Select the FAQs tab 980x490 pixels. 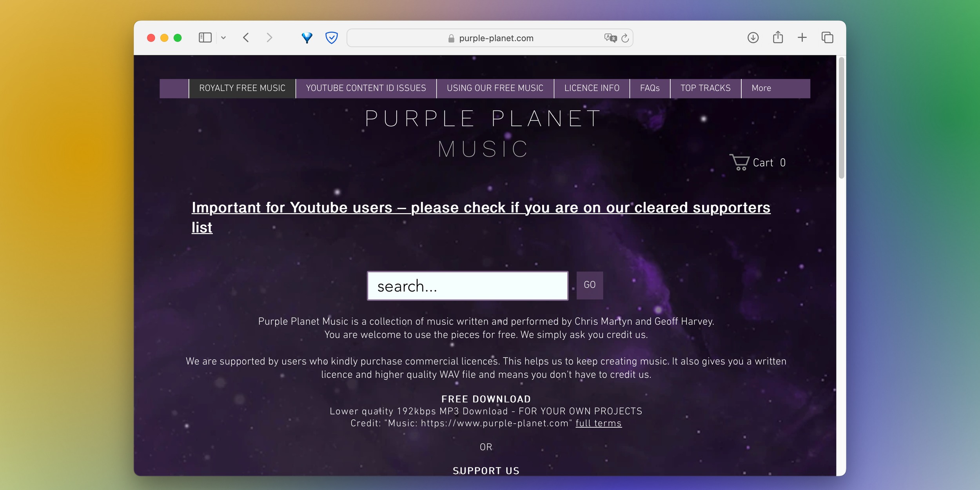[x=650, y=88]
